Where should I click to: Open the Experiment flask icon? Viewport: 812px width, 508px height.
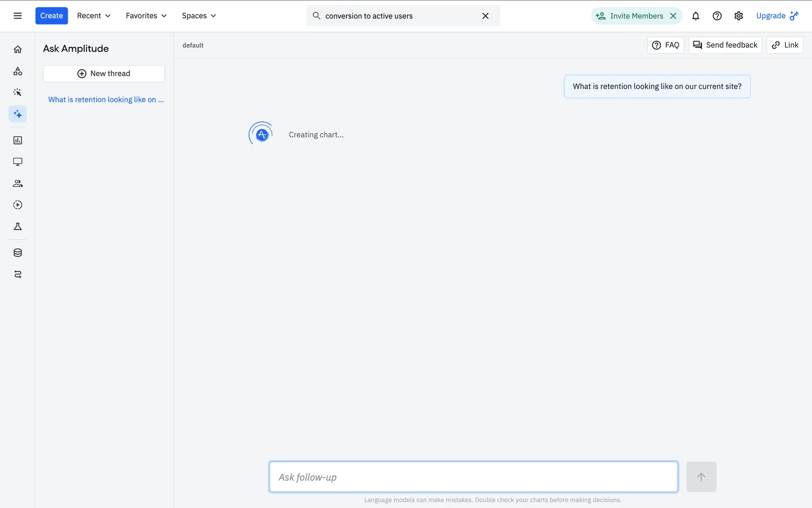17,226
